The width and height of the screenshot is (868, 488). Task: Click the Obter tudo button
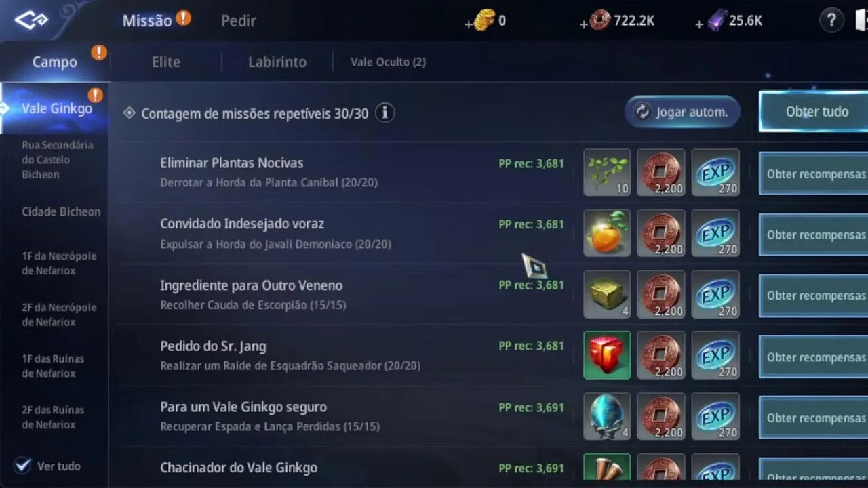tap(814, 112)
